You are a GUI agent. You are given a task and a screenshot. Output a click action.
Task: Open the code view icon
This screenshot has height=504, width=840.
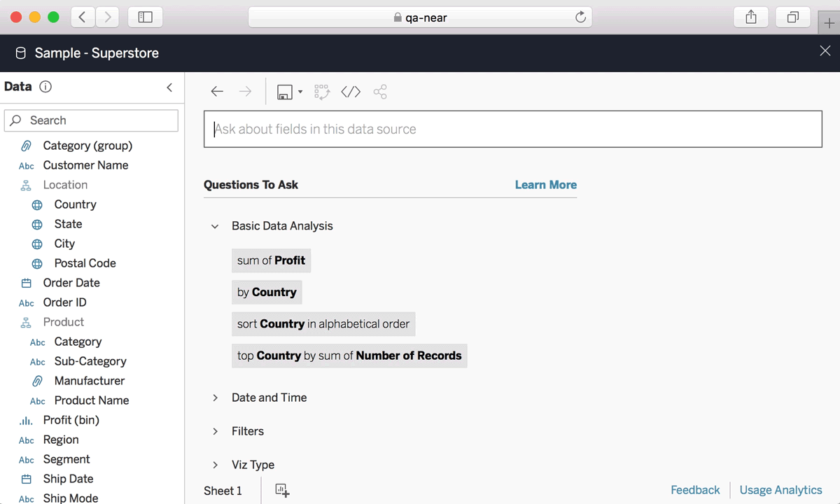point(351,91)
